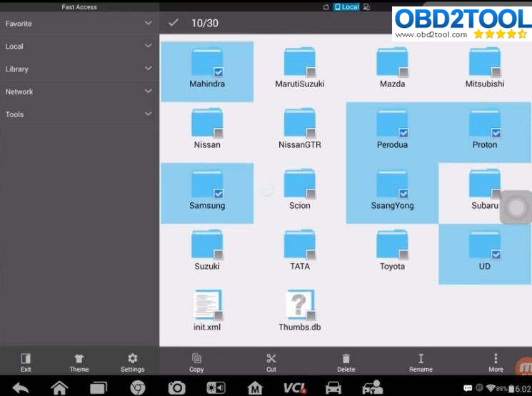
Task: Uncheck the Perodua folder checkbox
Action: pyautogui.click(x=403, y=132)
